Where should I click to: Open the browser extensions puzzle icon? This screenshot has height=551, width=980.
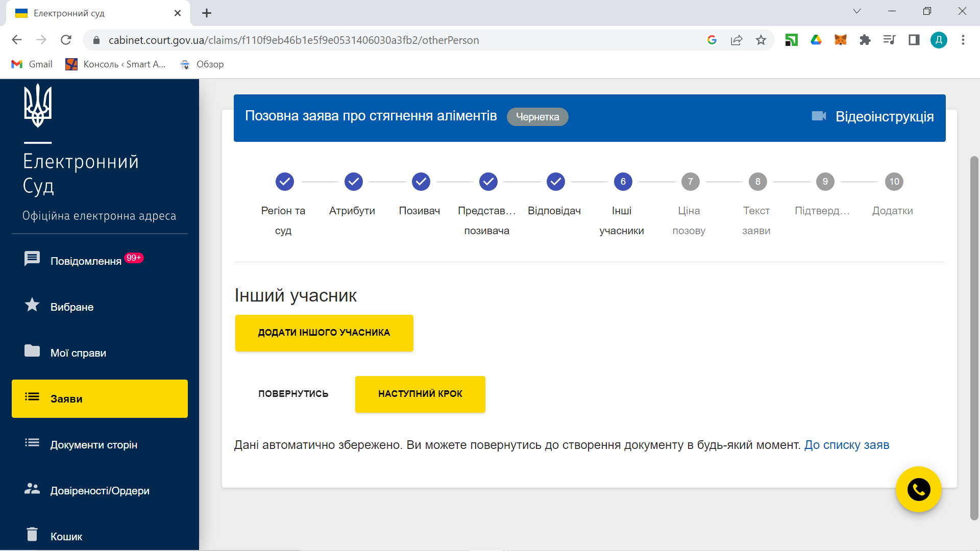865,40
